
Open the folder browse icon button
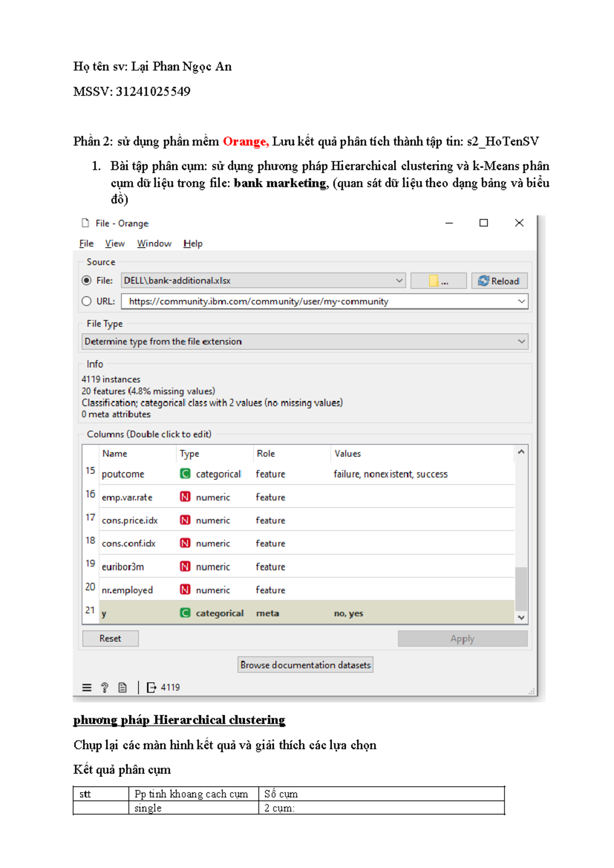pos(438,281)
